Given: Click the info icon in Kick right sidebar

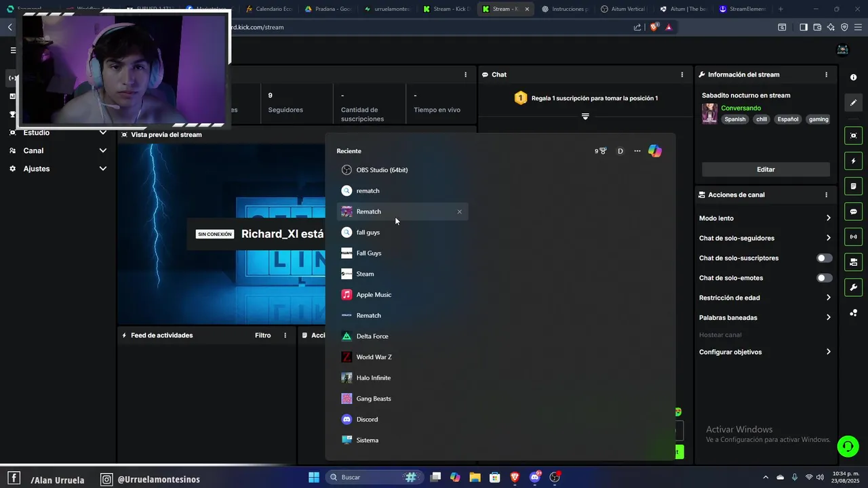Looking at the screenshot, I should pyautogui.click(x=853, y=77).
